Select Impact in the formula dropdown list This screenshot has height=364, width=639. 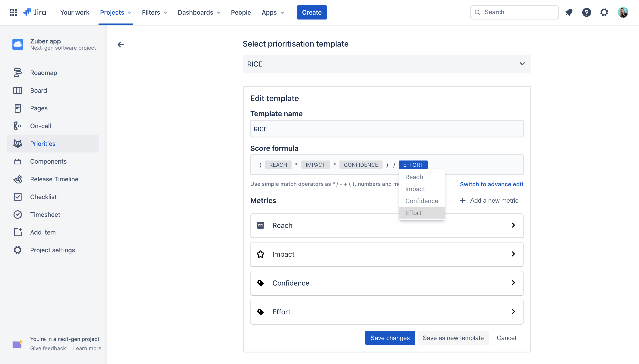(415, 189)
